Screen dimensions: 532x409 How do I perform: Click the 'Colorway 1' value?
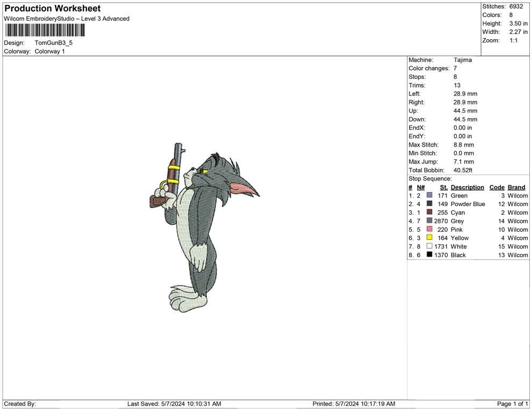[x=49, y=52]
